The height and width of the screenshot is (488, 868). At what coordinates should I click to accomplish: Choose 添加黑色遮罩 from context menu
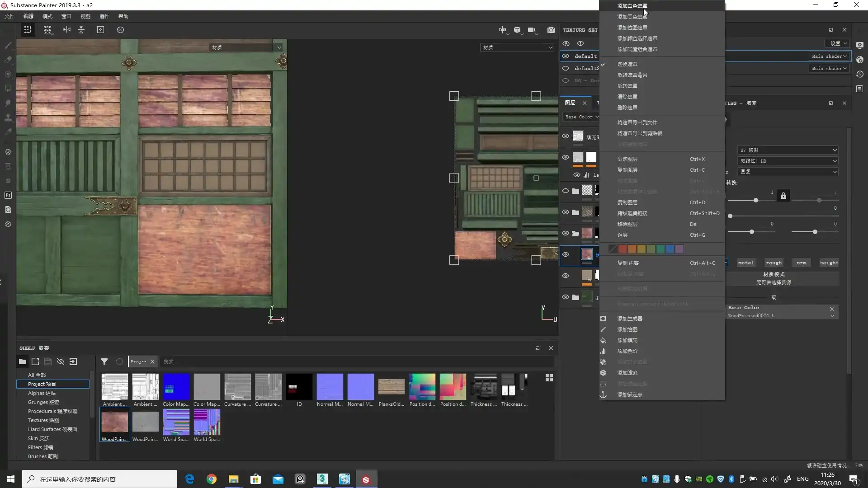pos(632,17)
